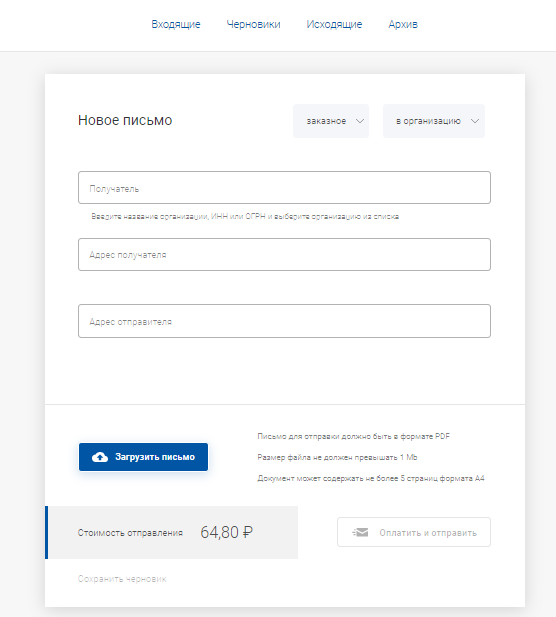Expand the заказное letter type dropdown
Viewport: 556px width, 617px height.
[x=331, y=121]
